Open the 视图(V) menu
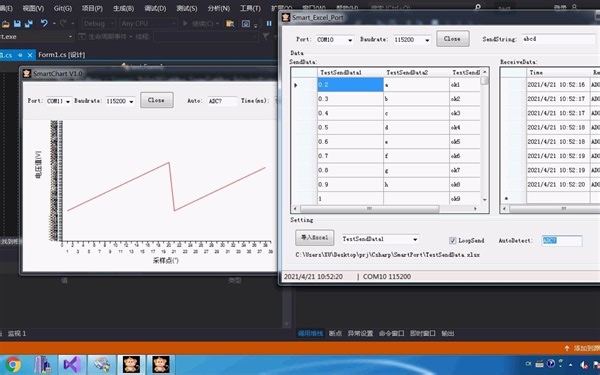Viewport: 600px width, 375px height. pyautogui.click(x=33, y=8)
